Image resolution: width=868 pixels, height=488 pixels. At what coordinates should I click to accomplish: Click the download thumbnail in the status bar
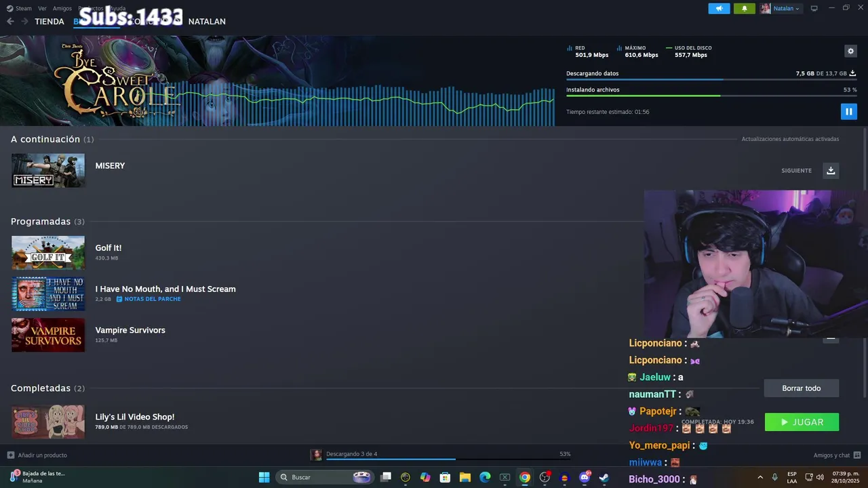[x=316, y=454]
